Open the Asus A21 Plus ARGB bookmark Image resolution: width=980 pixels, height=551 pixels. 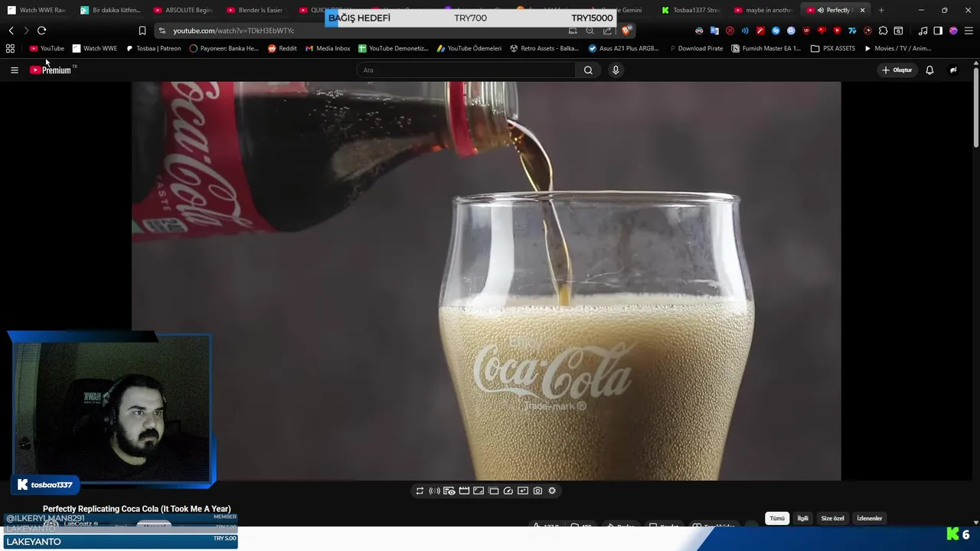623,48
